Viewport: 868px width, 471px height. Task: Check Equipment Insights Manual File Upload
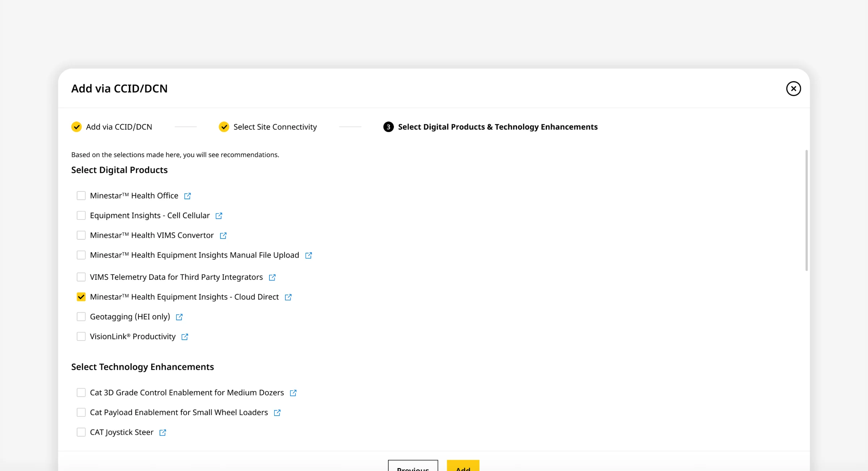(81, 255)
